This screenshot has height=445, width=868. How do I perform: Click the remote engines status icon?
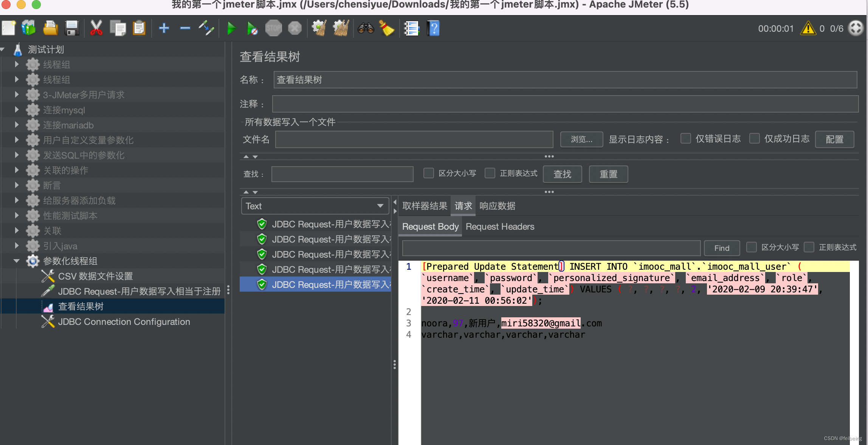[x=856, y=28]
